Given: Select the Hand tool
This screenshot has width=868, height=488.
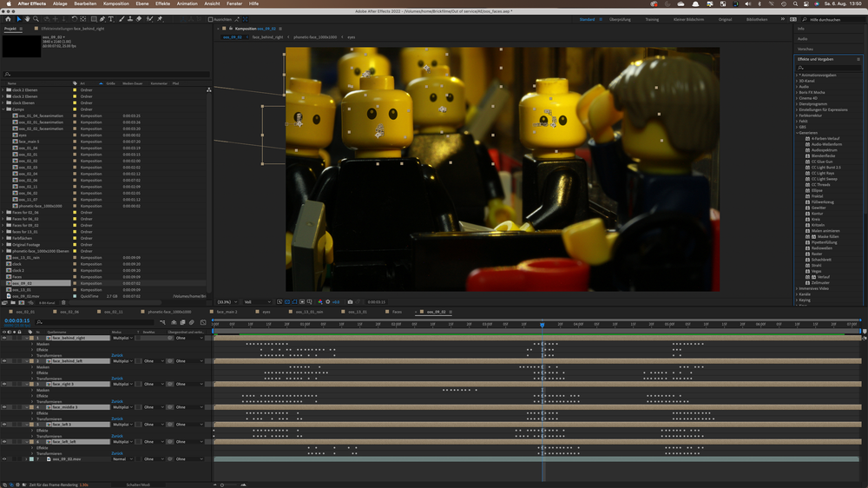Looking at the screenshot, I should pos(27,19).
